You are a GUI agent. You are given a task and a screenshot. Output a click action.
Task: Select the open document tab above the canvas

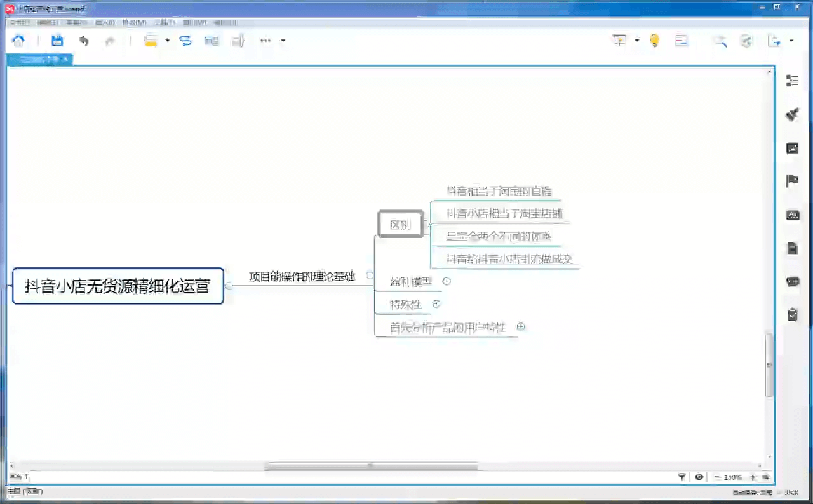coord(40,60)
